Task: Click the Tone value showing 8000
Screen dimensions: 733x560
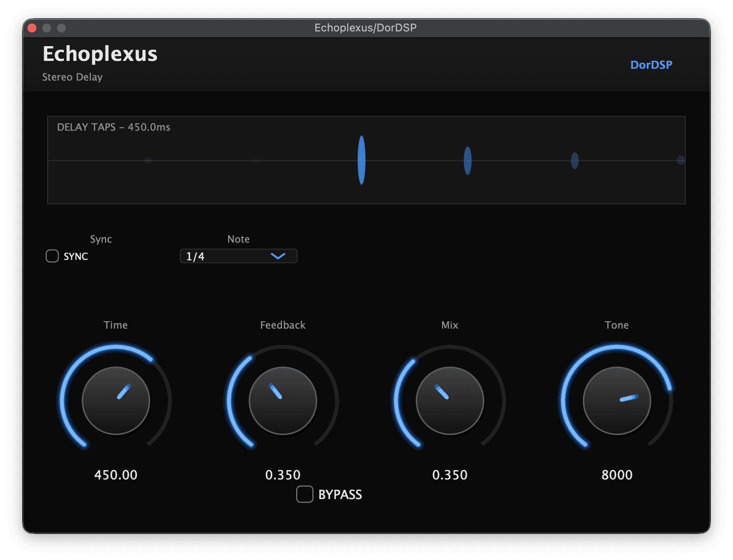Action: point(617,475)
